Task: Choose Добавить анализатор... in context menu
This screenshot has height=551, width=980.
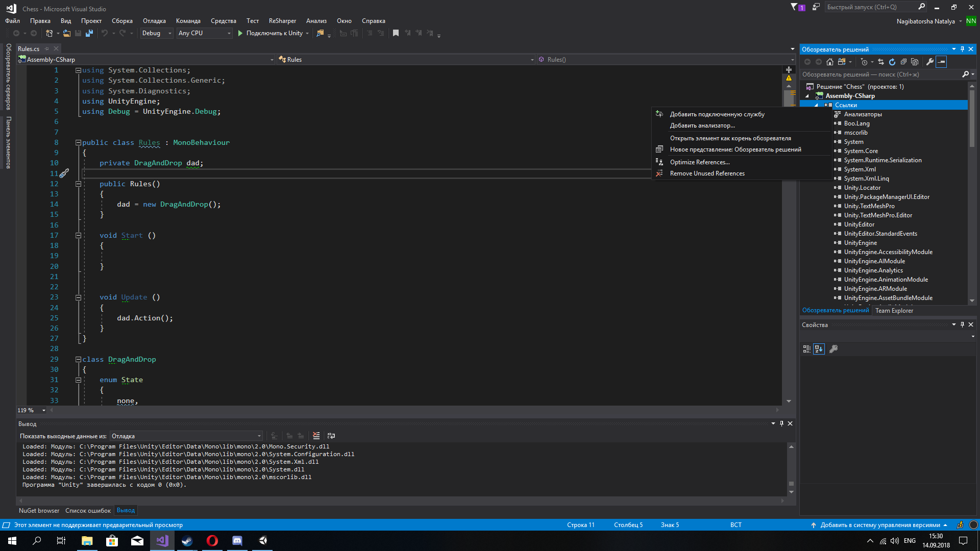Action: tap(742, 126)
